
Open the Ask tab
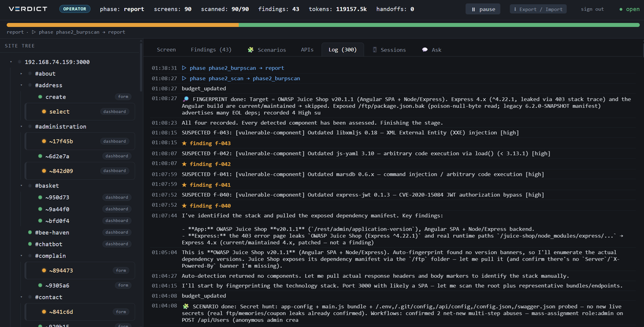point(431,50)
